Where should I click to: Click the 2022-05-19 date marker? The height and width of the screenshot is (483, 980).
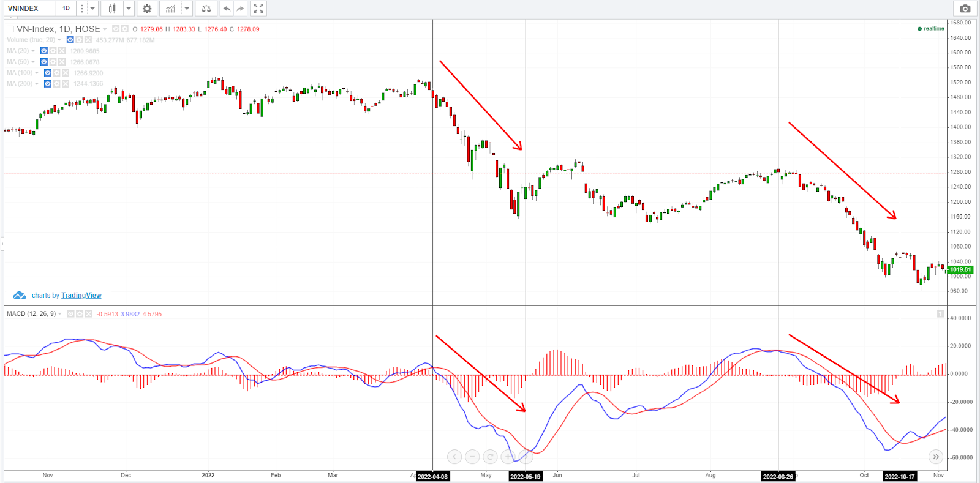(526, 476)
